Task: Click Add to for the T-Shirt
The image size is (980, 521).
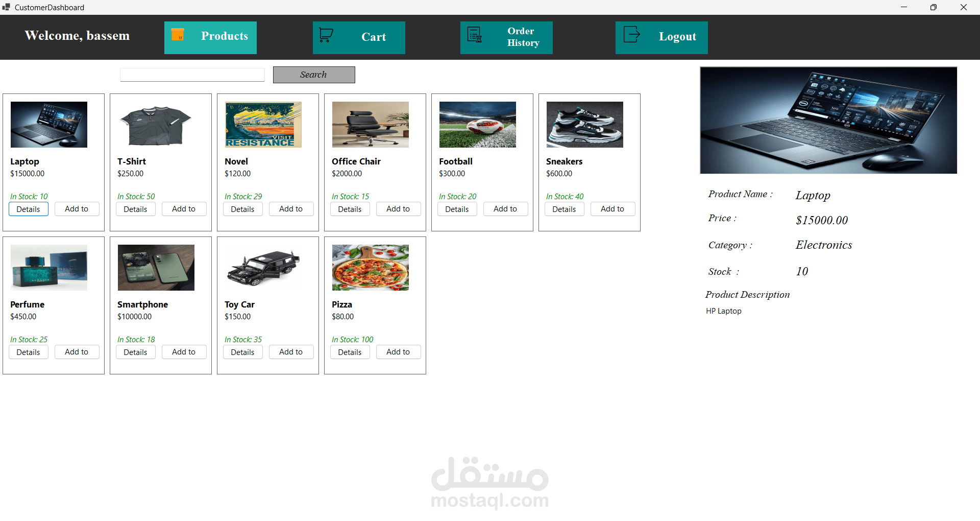Action: point(184,208)
